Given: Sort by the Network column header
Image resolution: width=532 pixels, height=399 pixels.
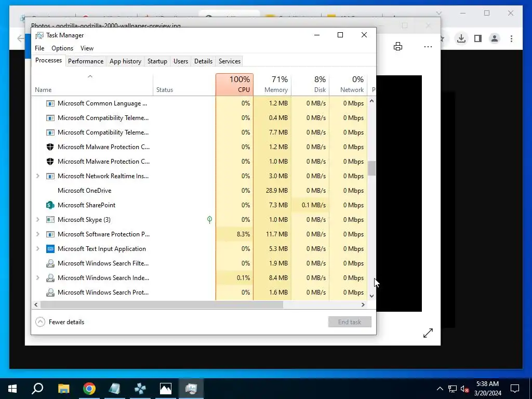Looking at the screenshot, I should tap(348, 85).
